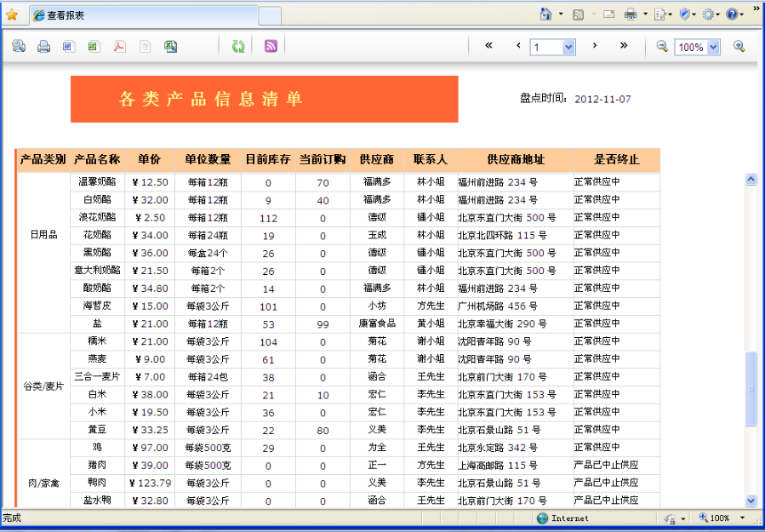Export the report as PDF
The height and width of the screenshot is (532, 765).
[119, 47]
